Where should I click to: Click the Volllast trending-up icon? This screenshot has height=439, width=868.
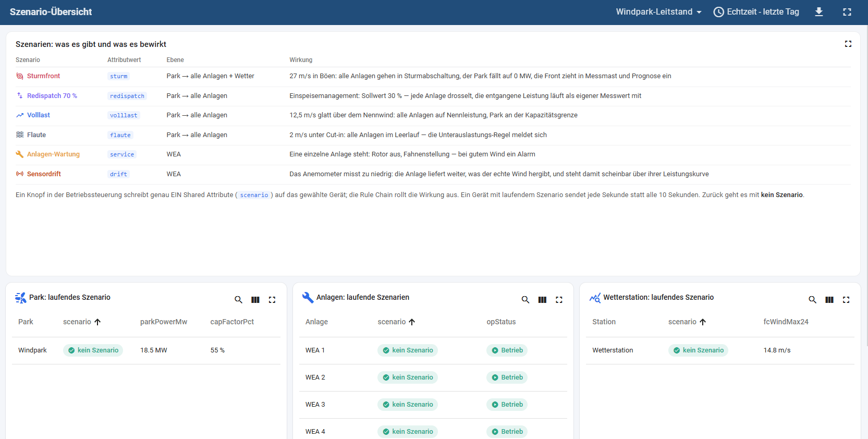click(x=20, y=115)
